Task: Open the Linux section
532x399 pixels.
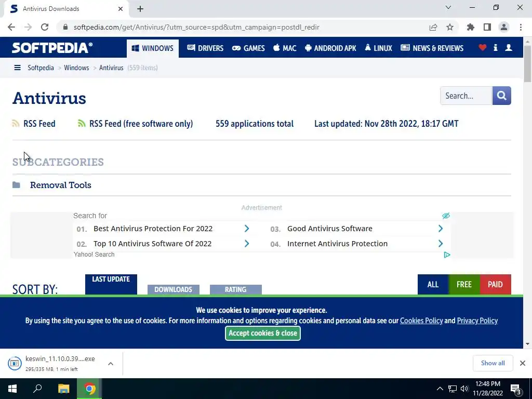Action: coord(378,48)
